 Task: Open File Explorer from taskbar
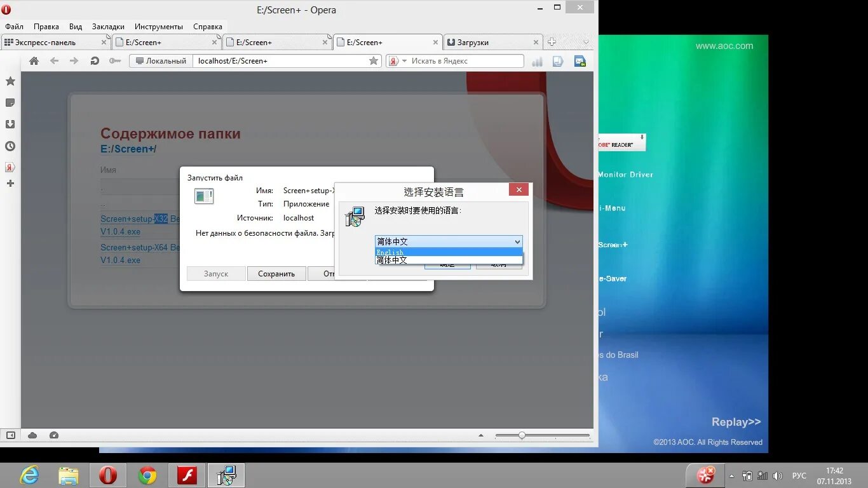point(69,475)
